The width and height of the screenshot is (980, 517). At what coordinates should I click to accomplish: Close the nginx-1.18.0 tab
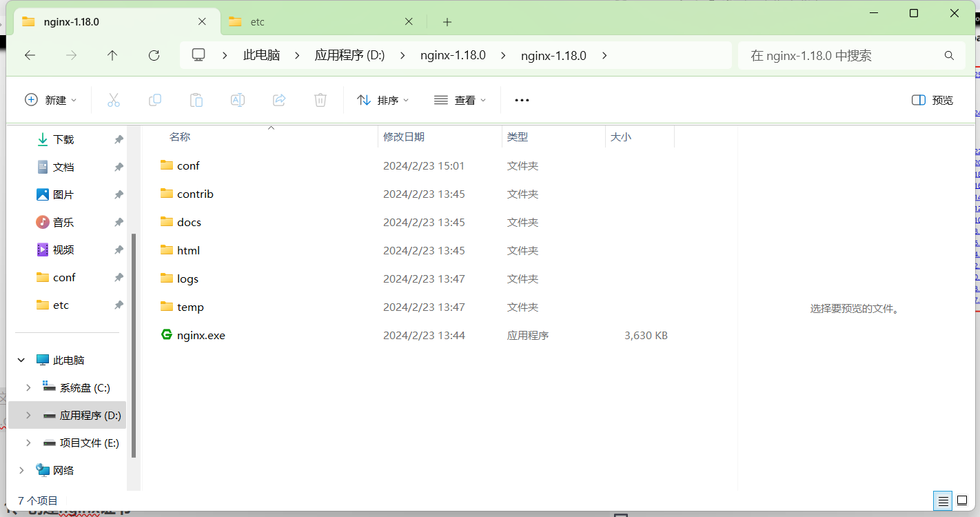[202, 22]
